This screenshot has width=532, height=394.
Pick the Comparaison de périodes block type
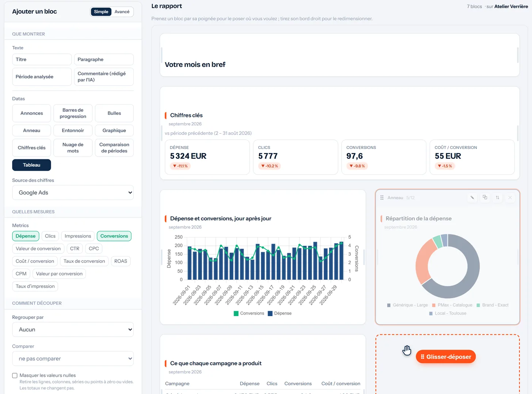pyautogui.click(x=114, y=148)
